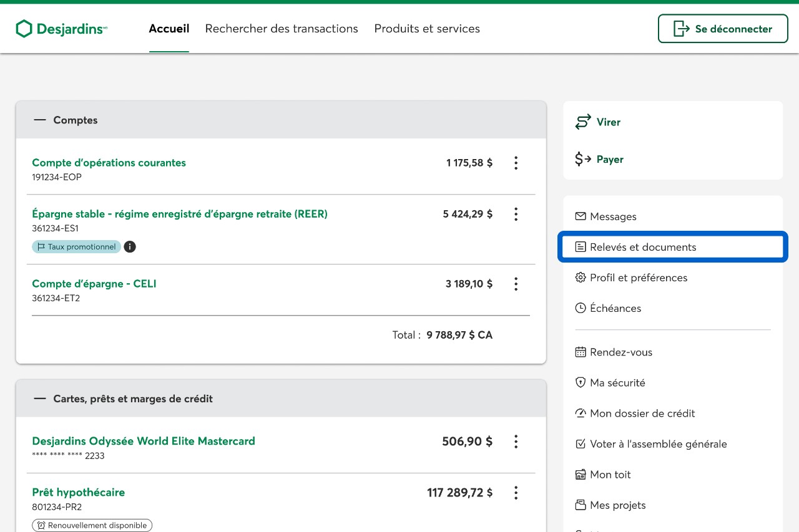This screenshot has height=532, width=799.
Task: Collapse the Comptes section
Action: tap(41, 120)
